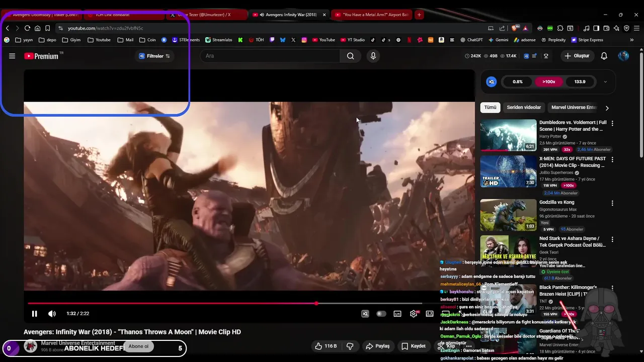Toggle subtitles with the captions icon
The width and height of the screenshot is (644, 362).
397,314
